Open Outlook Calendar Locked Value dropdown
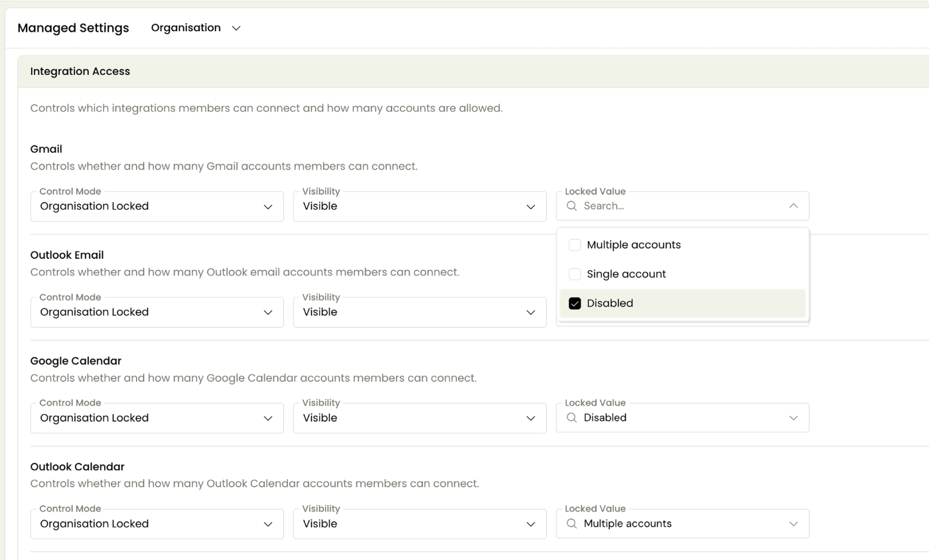The height and width of the screenshot is (560, 941). tap(682, 524)
